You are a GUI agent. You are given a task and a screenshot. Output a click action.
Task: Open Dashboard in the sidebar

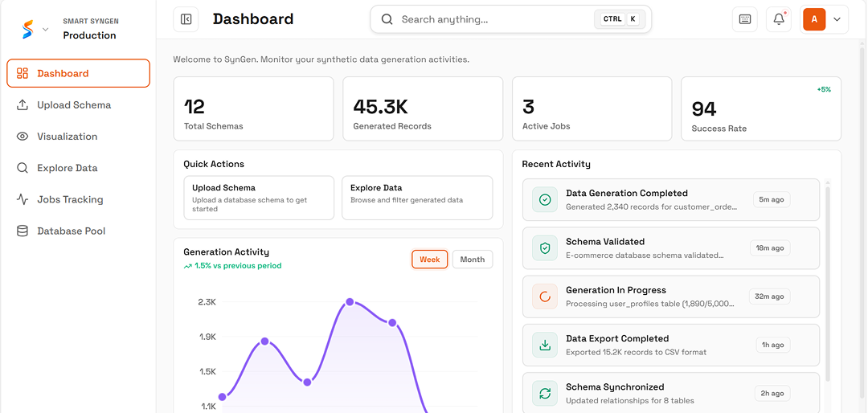[78, 73]
